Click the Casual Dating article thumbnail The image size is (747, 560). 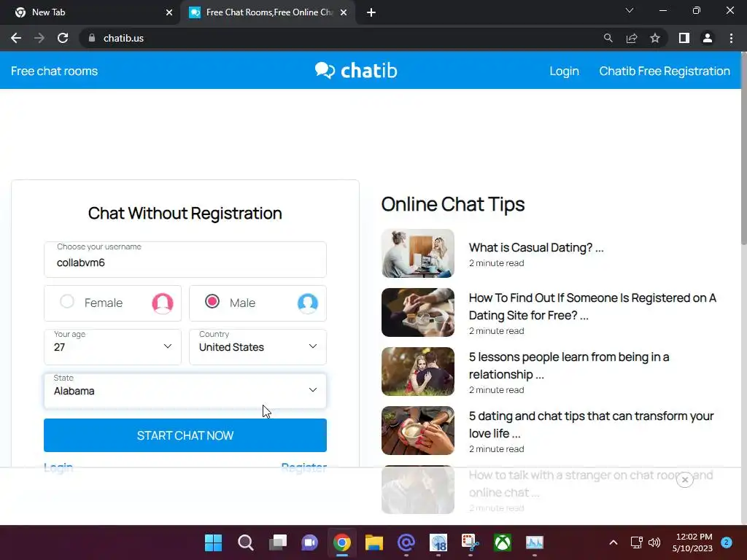point(418,253)
